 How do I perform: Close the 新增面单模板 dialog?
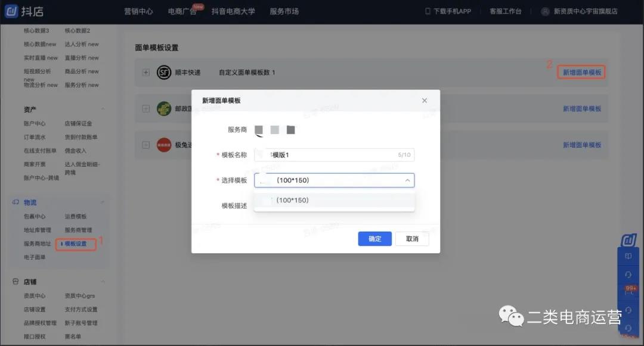pos(425,101)
